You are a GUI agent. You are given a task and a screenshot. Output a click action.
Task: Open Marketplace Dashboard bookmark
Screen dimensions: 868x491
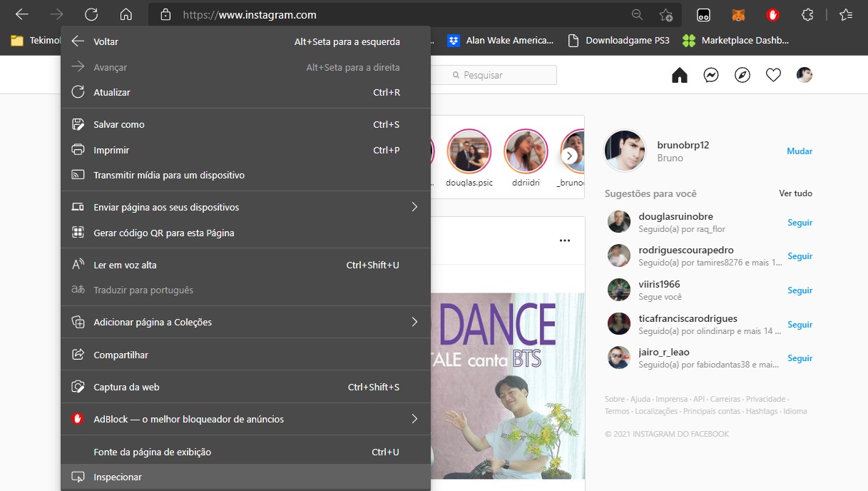pos(736,41)
